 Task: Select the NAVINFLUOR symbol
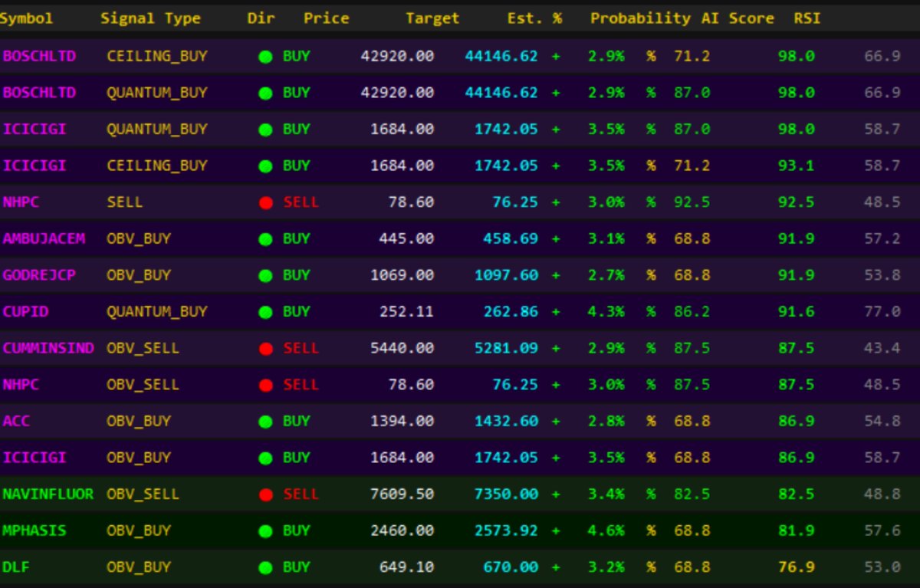(x=48, y=494)
